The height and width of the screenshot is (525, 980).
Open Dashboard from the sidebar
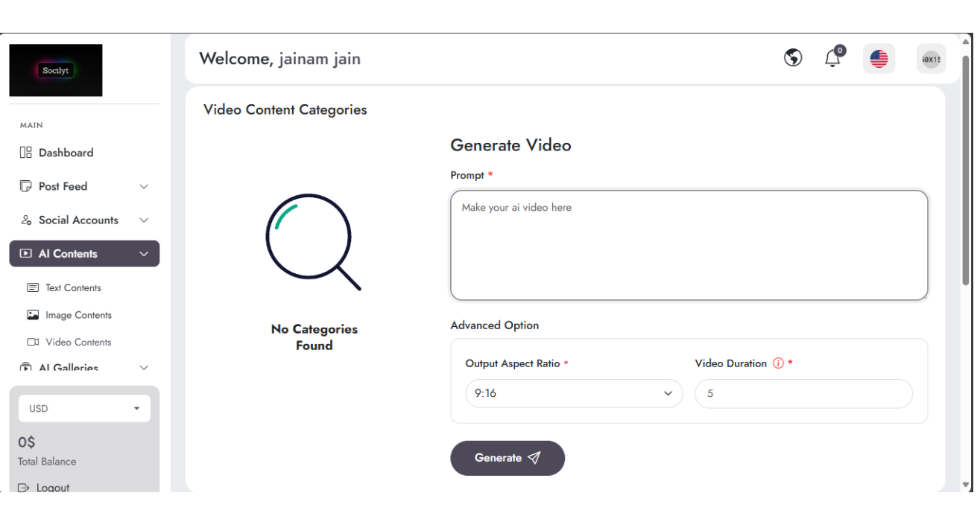click(x=66, y=153)
